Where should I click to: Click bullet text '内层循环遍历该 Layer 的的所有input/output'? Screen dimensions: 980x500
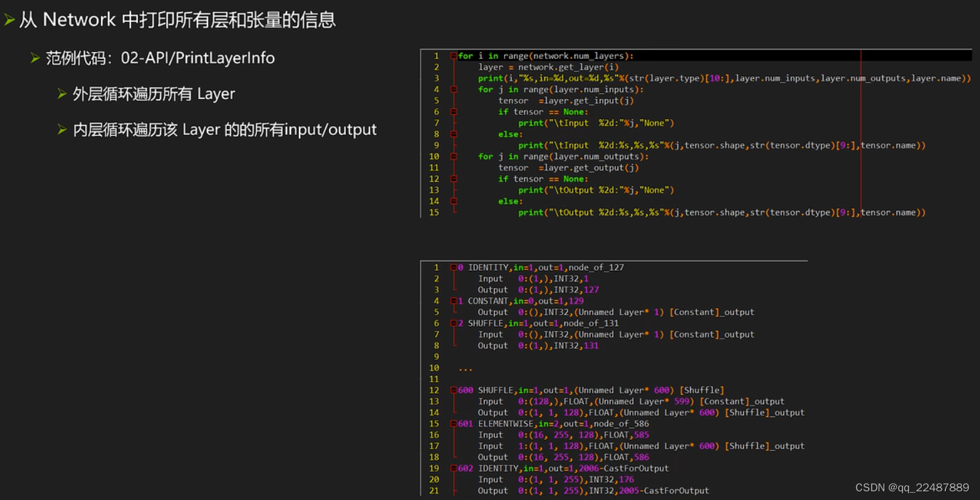[x=225, y=129]
